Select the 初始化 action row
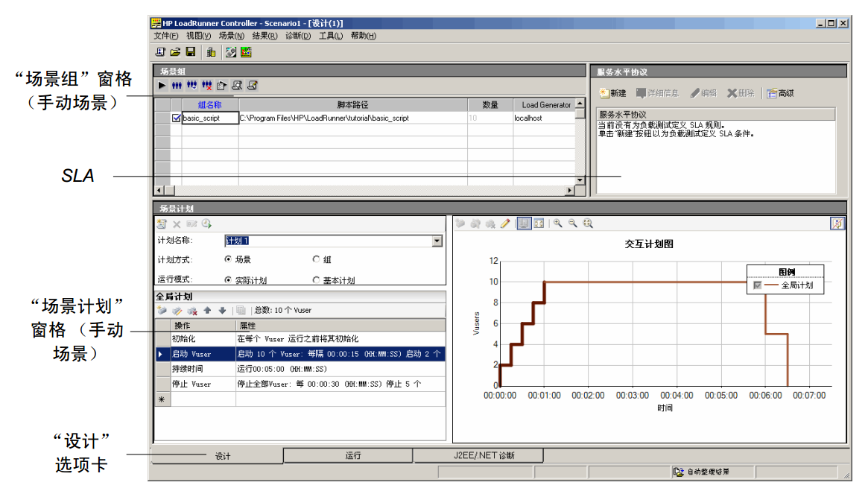The image size is (868, 491). pyautogui.click(x=300, y=339)
